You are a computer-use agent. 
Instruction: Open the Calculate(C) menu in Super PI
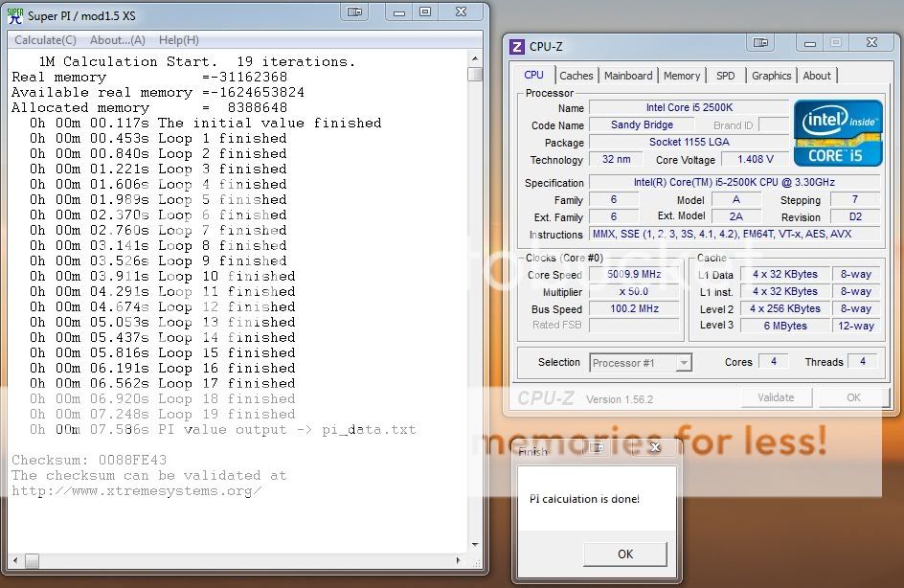[46, 40]
